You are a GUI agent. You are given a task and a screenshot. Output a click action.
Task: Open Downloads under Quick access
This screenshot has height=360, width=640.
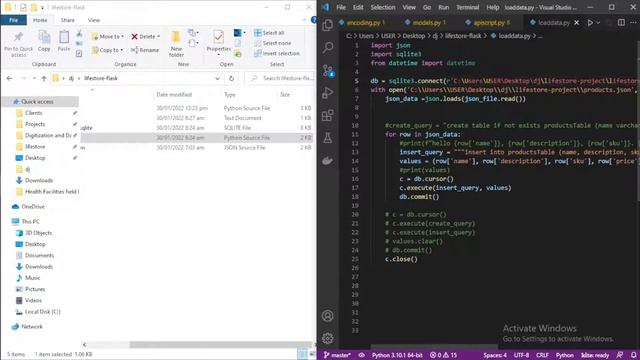[x=39, y=180]
